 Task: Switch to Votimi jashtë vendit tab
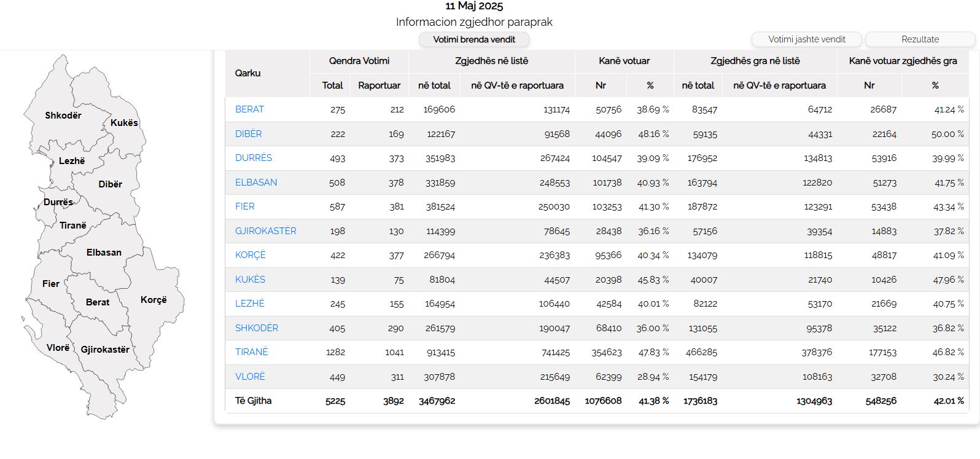tap(806, 39)
